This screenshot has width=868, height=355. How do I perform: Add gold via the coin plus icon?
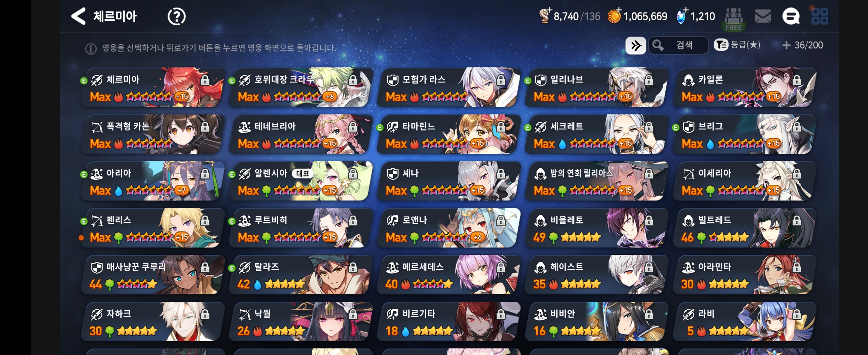(x=614, y=15)
